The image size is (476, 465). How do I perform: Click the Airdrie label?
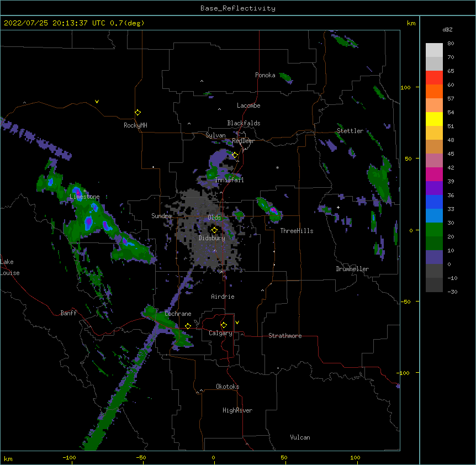223,297
